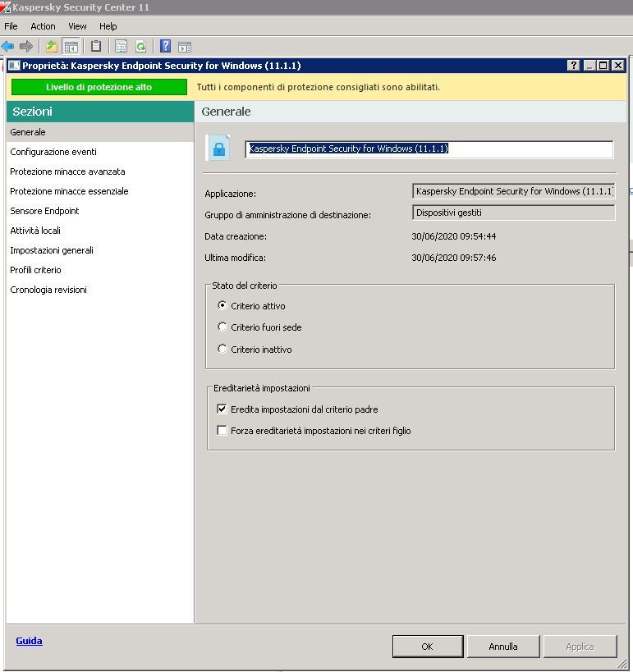Click the Kaspersky Security Center logo icon
The height and width of the screenshot is (672, 633).
point(5,7)
